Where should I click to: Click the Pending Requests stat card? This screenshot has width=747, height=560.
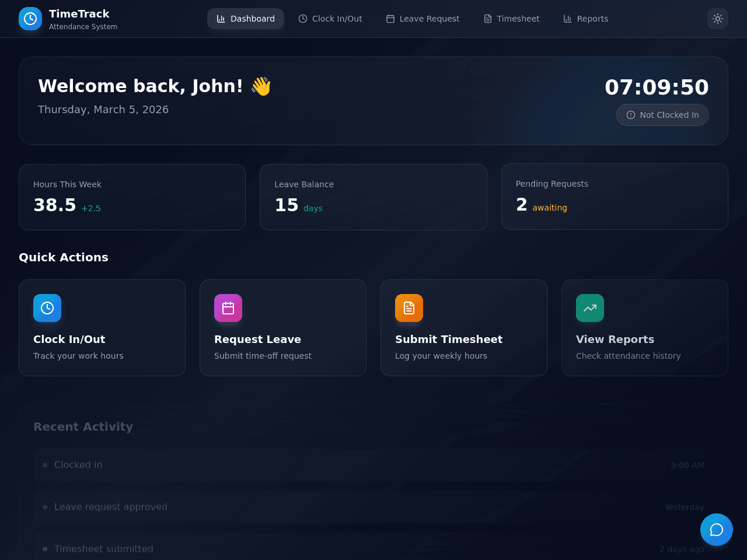click(615, 197)
